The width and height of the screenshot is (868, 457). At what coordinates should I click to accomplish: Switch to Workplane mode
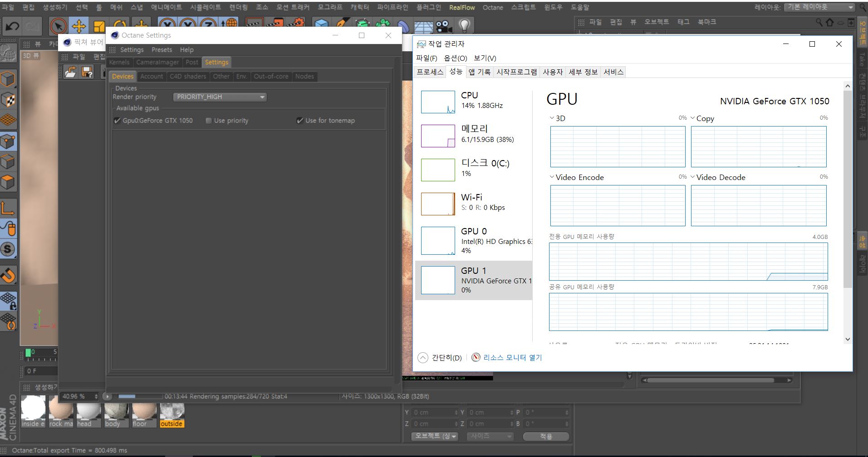[8, 120]
